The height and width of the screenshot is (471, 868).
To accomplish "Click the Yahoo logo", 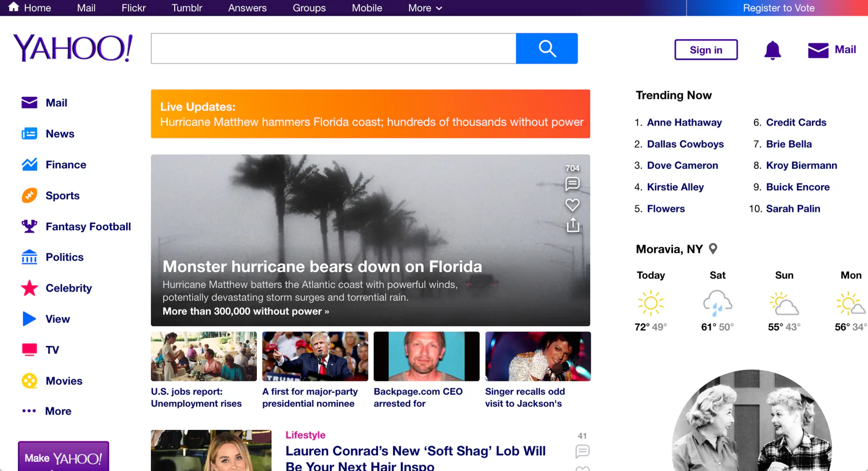I will 73,48.
